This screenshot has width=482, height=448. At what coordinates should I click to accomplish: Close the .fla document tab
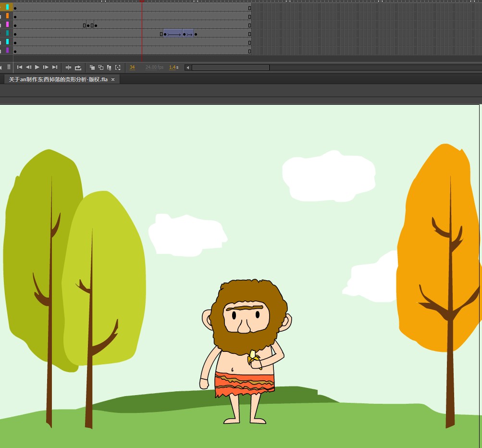coord(113,79)
